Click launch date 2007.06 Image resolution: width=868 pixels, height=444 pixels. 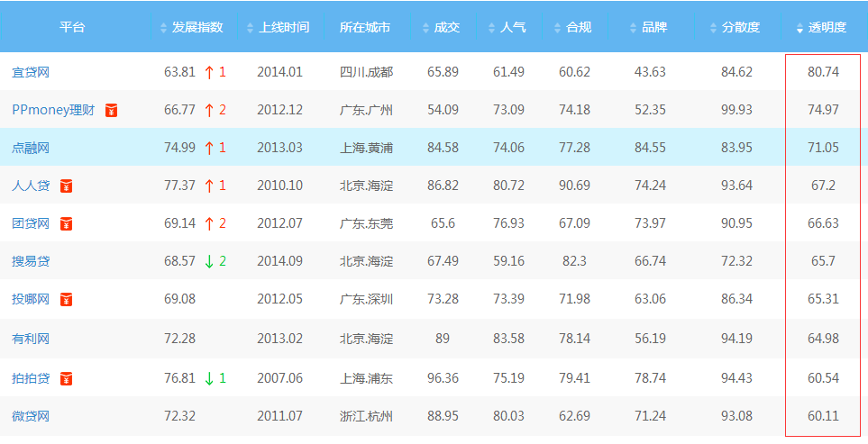click(280, 378)
